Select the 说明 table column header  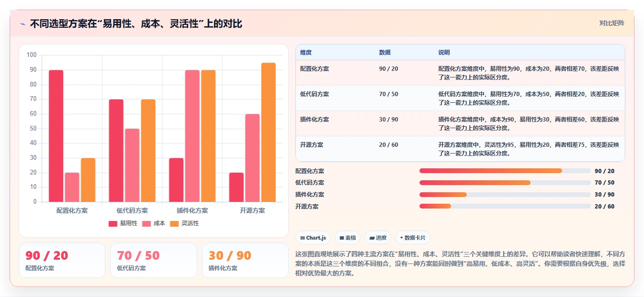[444, 53]
